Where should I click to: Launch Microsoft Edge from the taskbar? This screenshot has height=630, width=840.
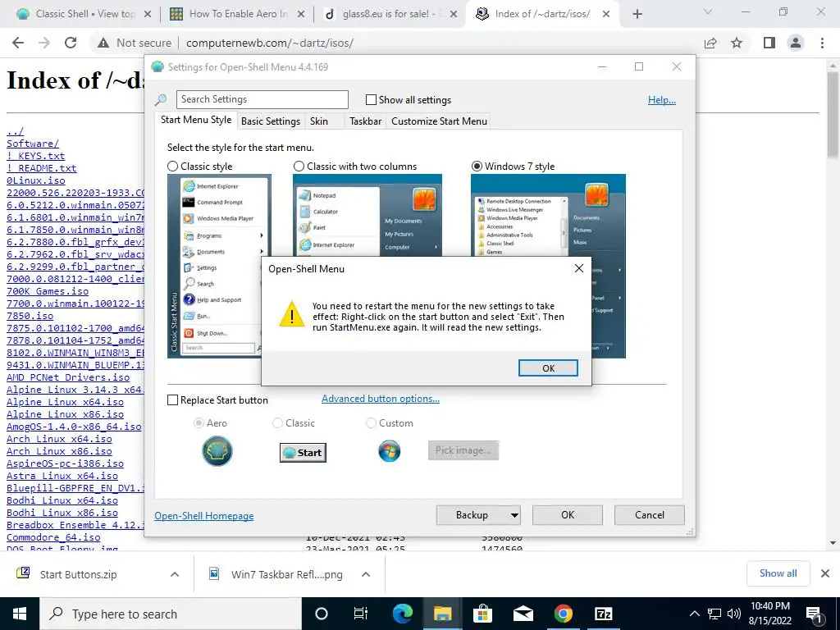[x=403, y=614]
